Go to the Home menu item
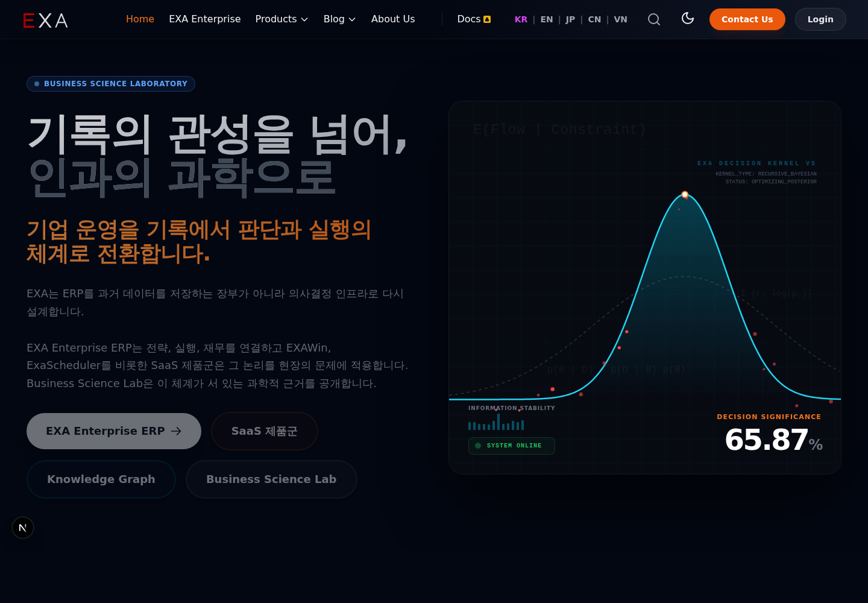 [x=140, y=19]
